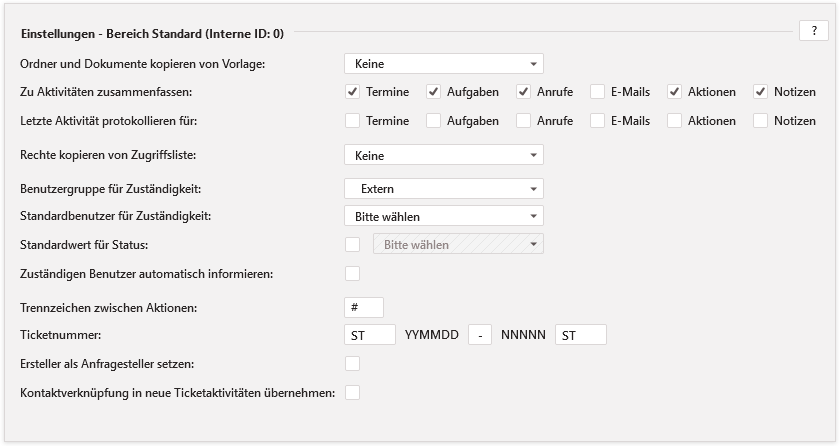Open 'Benutzergruppe für Zuständigkeit' dropdown showing Extern
This screenshot has height=446, width=840.
443,189
